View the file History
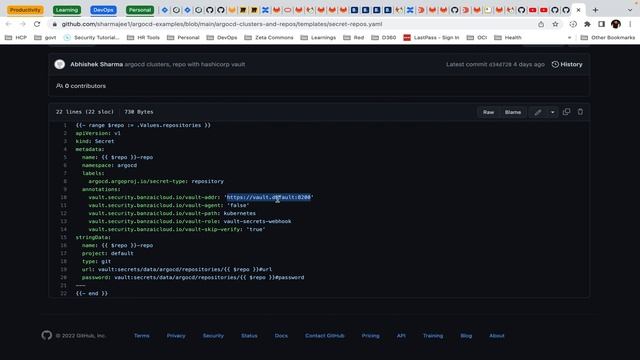 click(x=567, y=64)
